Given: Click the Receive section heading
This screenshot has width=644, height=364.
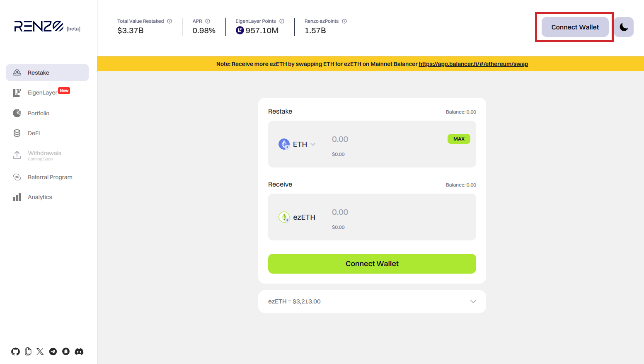Looking at the screenshot, I should click(x=280, y=184).
